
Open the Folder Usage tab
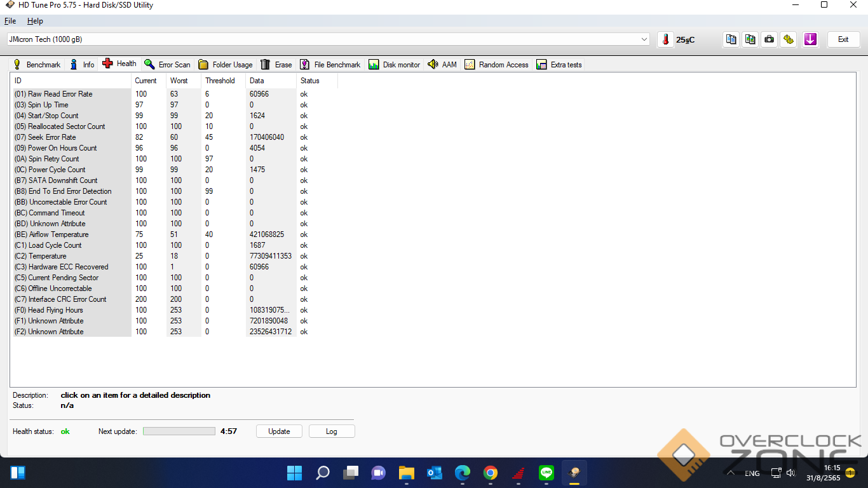tap(226, 65)
